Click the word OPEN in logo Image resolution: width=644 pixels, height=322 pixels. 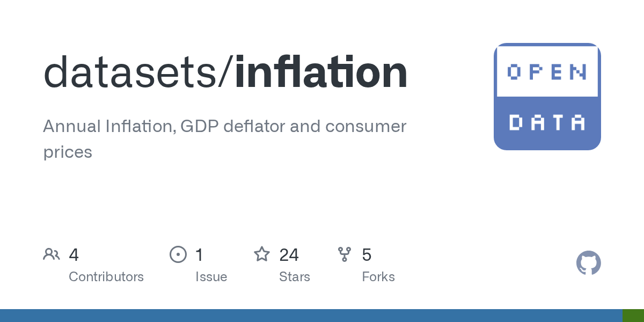tap(547, 72)
